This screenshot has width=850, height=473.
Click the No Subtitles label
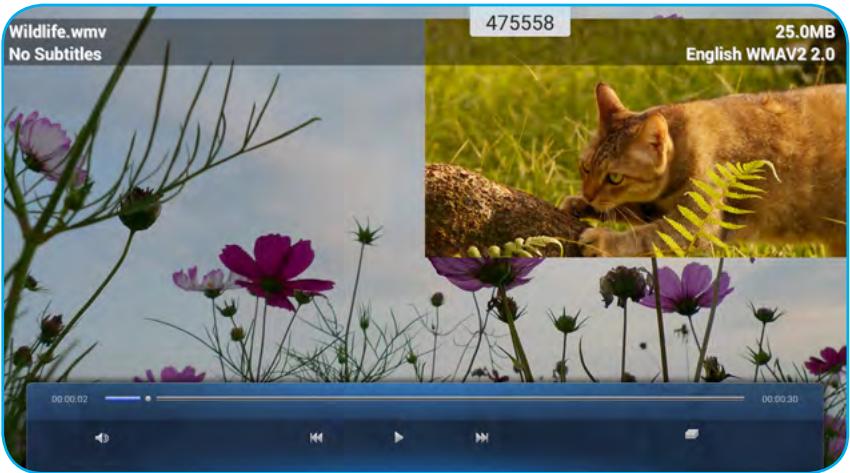click(x=55, y=54)
